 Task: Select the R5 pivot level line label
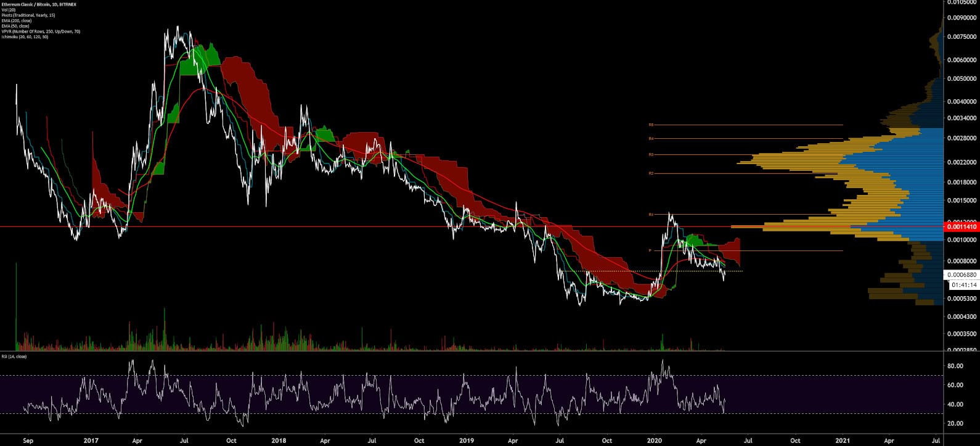point(650,125)
